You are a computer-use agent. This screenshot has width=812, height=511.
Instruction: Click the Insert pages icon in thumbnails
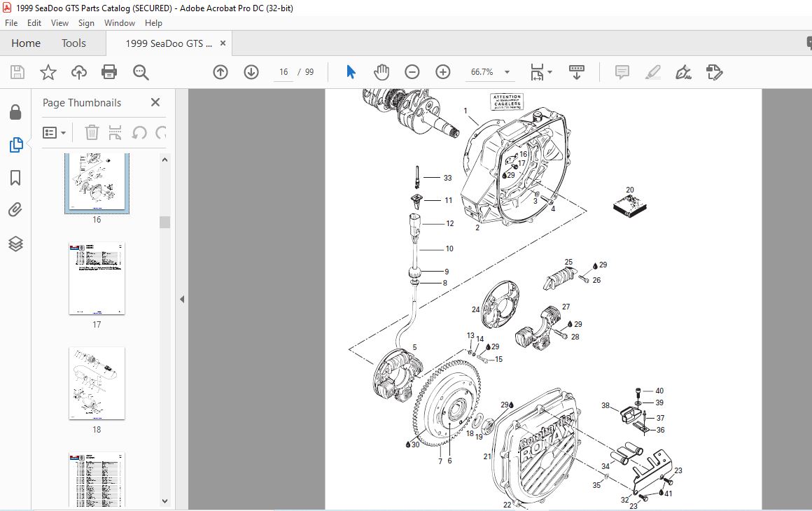coord(115,132)
